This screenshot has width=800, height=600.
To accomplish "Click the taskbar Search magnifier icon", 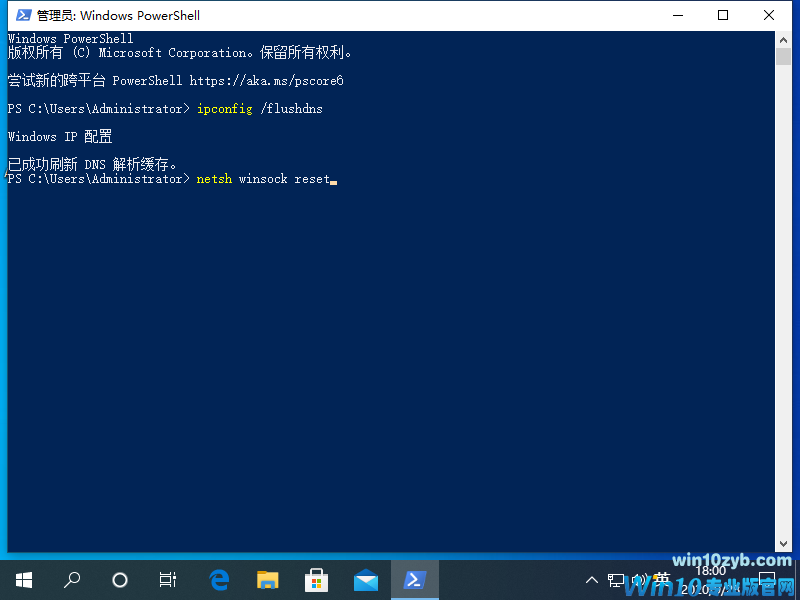I will 72,580.
